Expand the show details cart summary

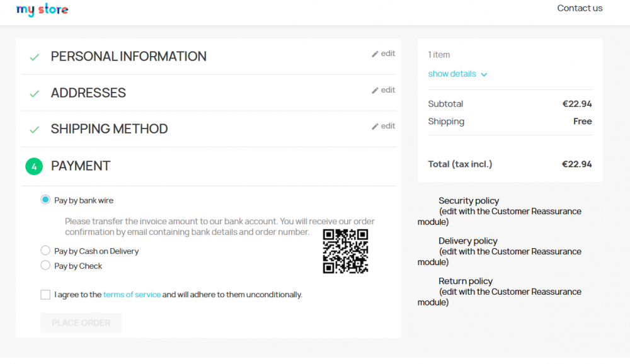[451, 74]
